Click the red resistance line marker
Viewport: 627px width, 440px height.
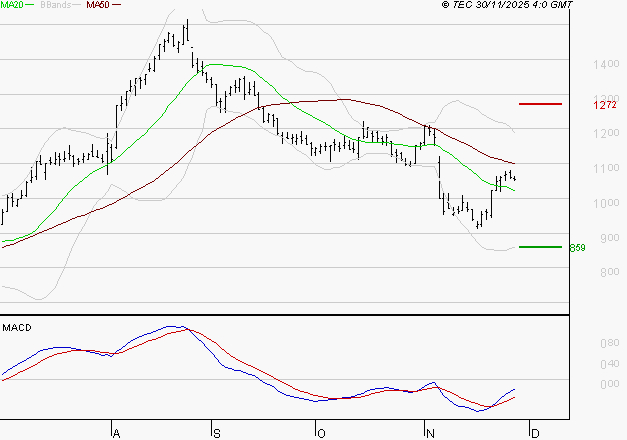[540, 104]
